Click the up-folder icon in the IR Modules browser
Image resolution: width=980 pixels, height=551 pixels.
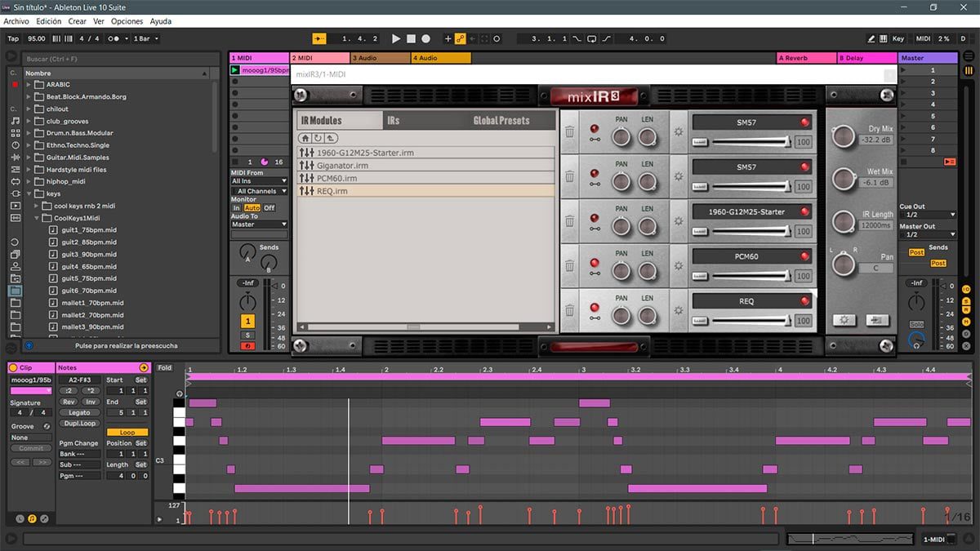tap(331, 138)
